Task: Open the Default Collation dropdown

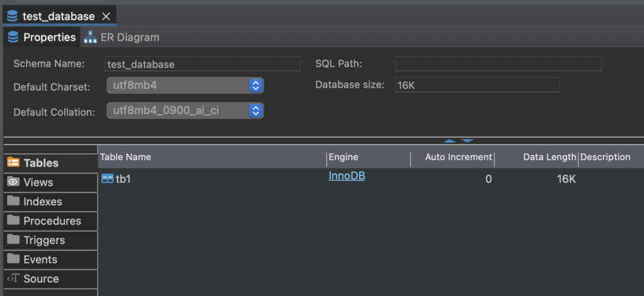Action: click(255, 111)
